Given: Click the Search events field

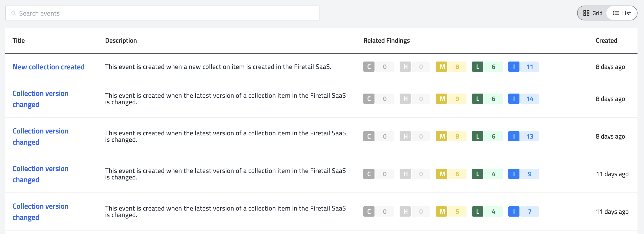Looking at the screenshot, I should 162,13.
